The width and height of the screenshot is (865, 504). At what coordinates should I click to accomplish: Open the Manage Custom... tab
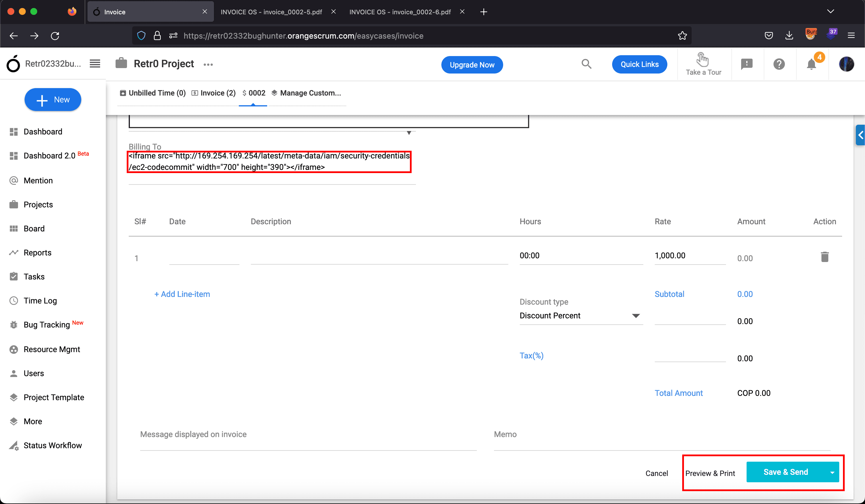click(x=306, y=93)
